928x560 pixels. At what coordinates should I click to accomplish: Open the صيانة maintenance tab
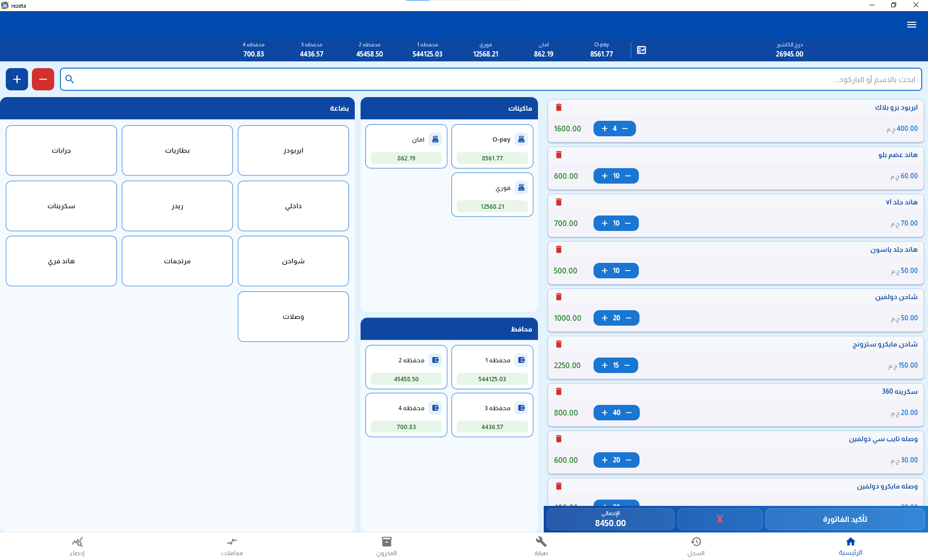click(541, 546)
